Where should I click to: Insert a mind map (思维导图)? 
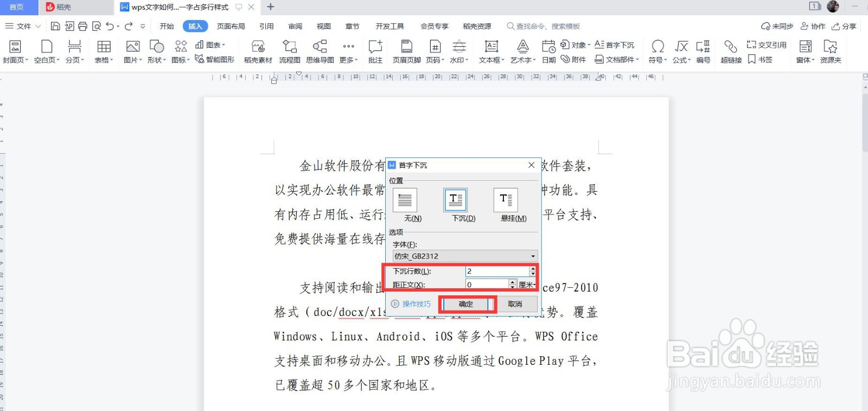320,52
